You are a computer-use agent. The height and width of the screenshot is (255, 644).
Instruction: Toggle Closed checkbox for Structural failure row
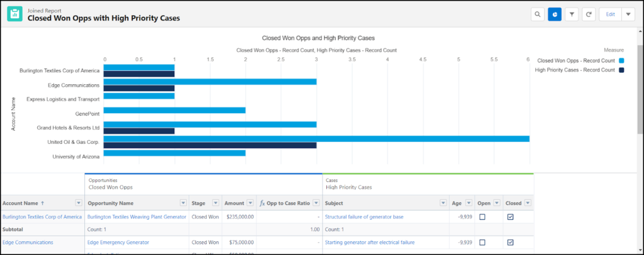click(510, 217)
